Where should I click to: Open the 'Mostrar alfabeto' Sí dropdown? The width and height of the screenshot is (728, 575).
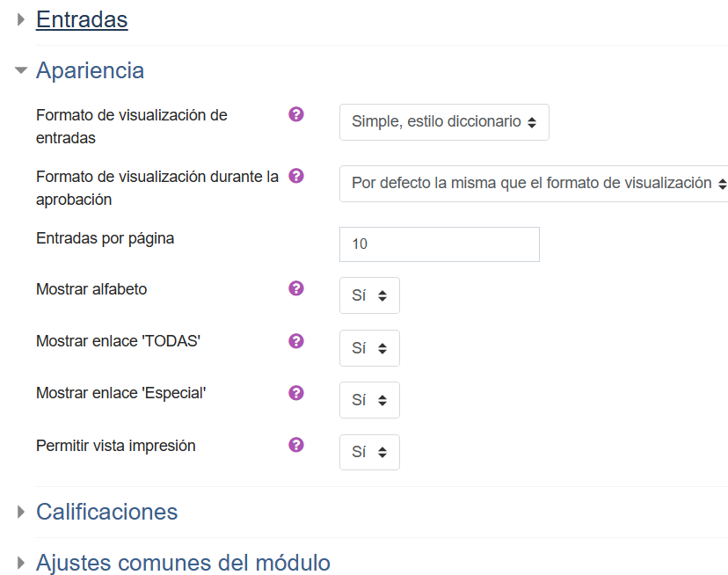369,296
